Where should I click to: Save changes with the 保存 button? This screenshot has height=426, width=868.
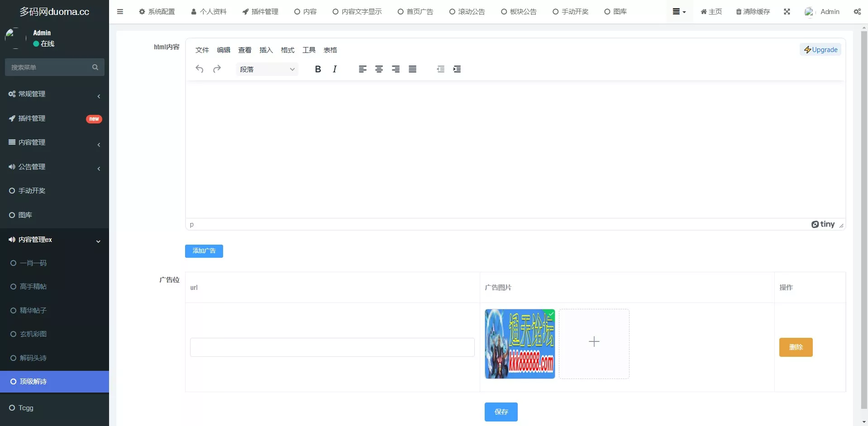[x=501, y=412]
